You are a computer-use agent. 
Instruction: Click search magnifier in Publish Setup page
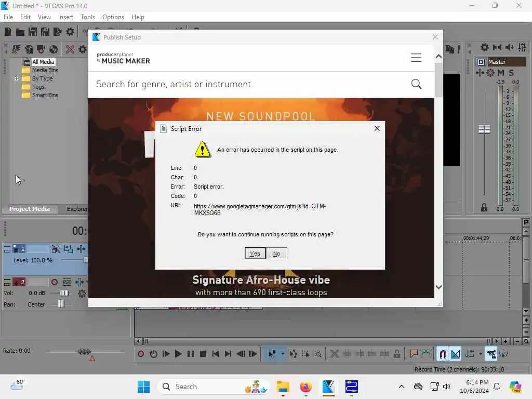(416, 84)
